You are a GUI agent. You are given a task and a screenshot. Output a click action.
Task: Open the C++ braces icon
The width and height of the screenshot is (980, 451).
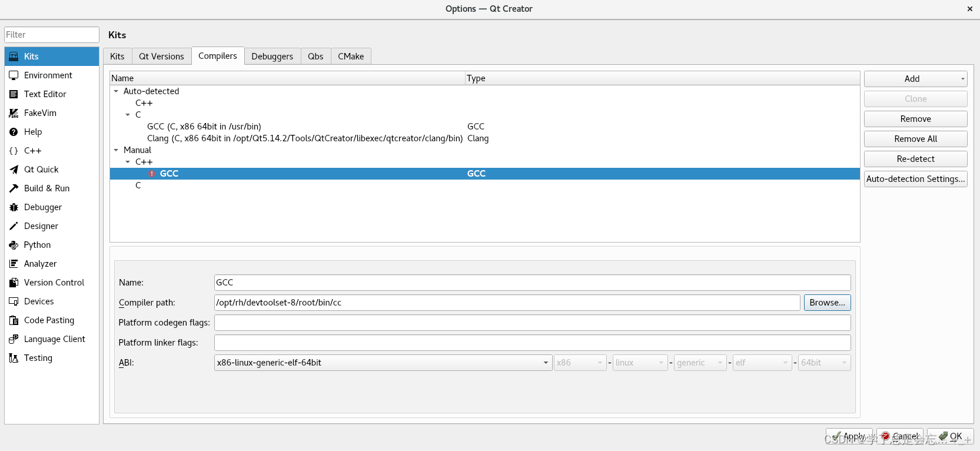tap(14, 151)
